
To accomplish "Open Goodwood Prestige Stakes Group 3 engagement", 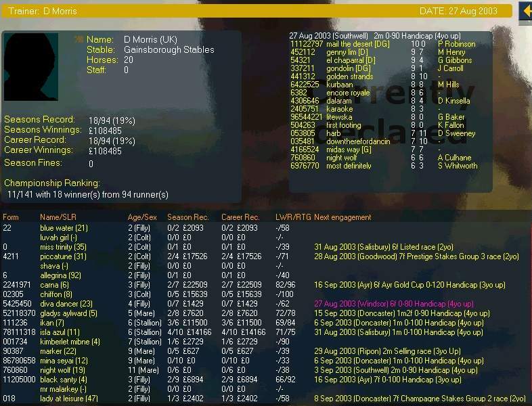I will click(416, 256).
